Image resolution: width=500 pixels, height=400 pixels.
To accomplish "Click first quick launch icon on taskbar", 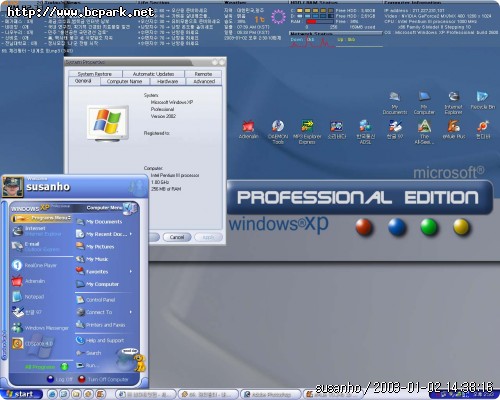I will [52, 395].
